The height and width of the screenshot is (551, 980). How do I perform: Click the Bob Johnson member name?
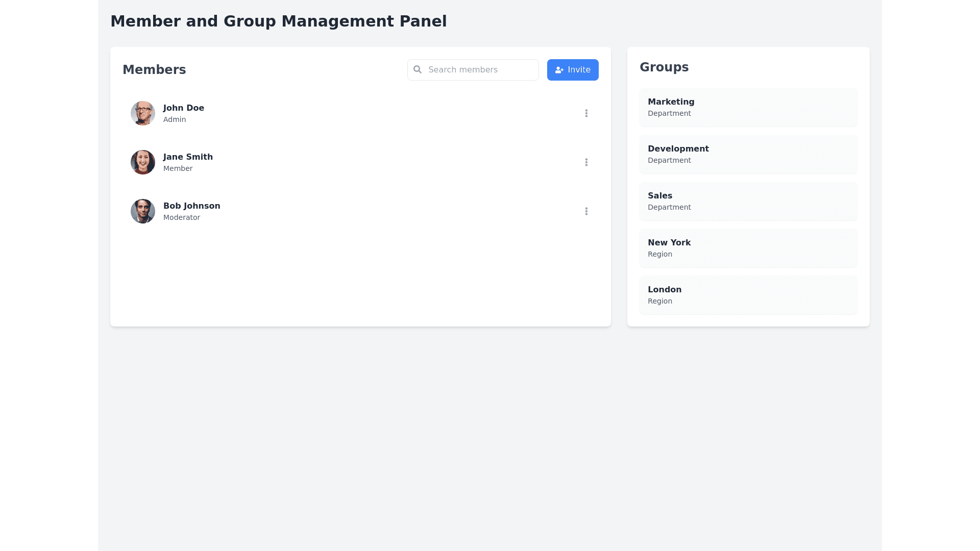[191, 206]
